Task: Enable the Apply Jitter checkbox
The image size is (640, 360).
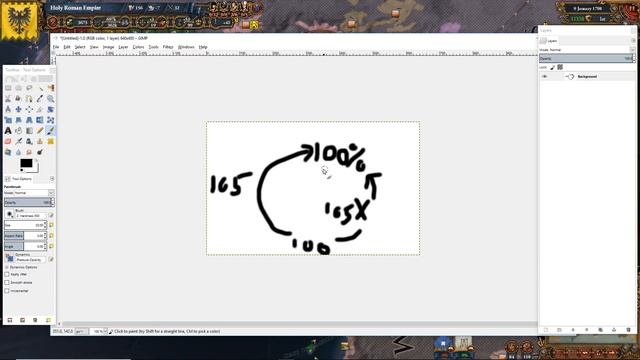Action: (x=7, y=274)
